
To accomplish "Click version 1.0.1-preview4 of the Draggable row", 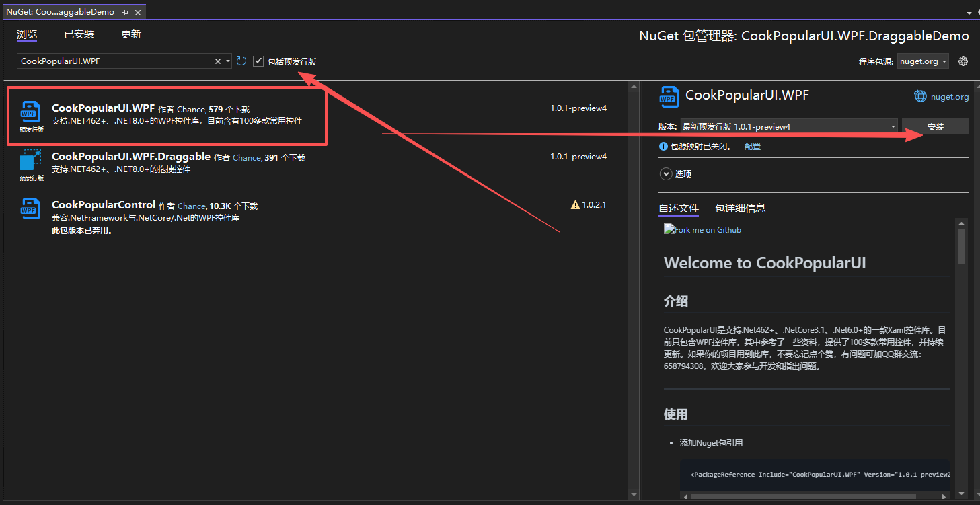I will (578, 157).
